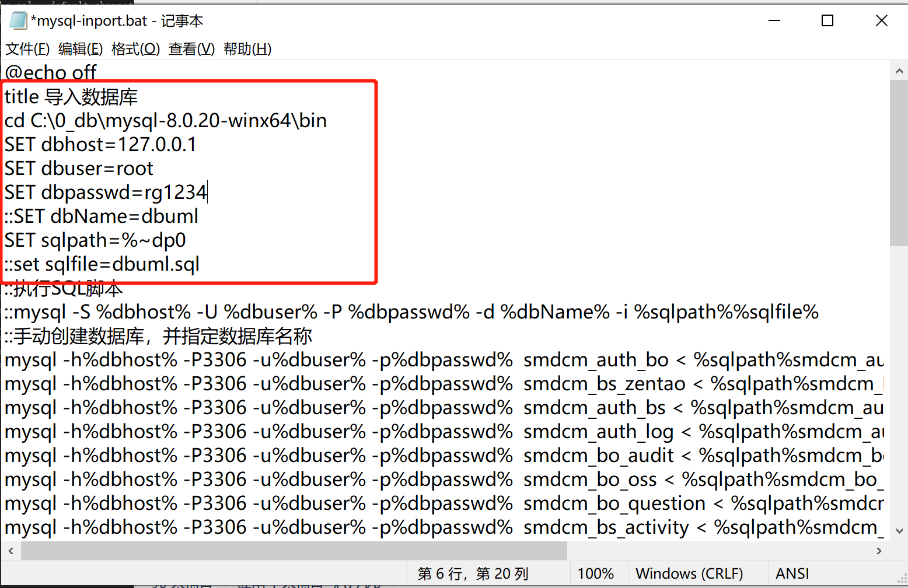
Task: Click the 'SET dbhost=127.0.0.1' line
Action: tap(100, 144)
